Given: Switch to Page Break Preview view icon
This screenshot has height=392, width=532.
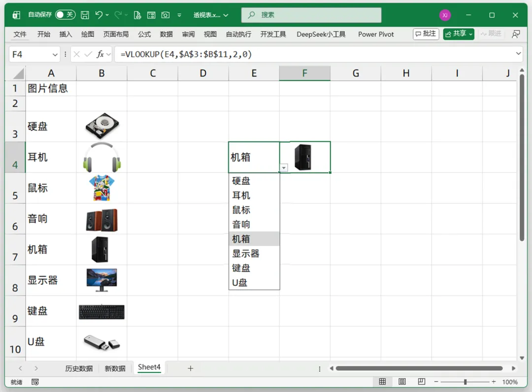Looking at the screenshot, I should 421,382.
